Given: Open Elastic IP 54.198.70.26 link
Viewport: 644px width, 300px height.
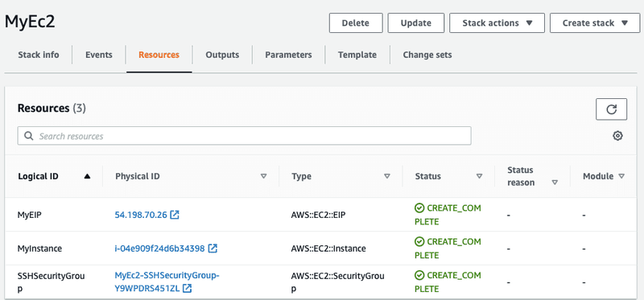Looking at the screenshot, I should (x=141, y=215).
